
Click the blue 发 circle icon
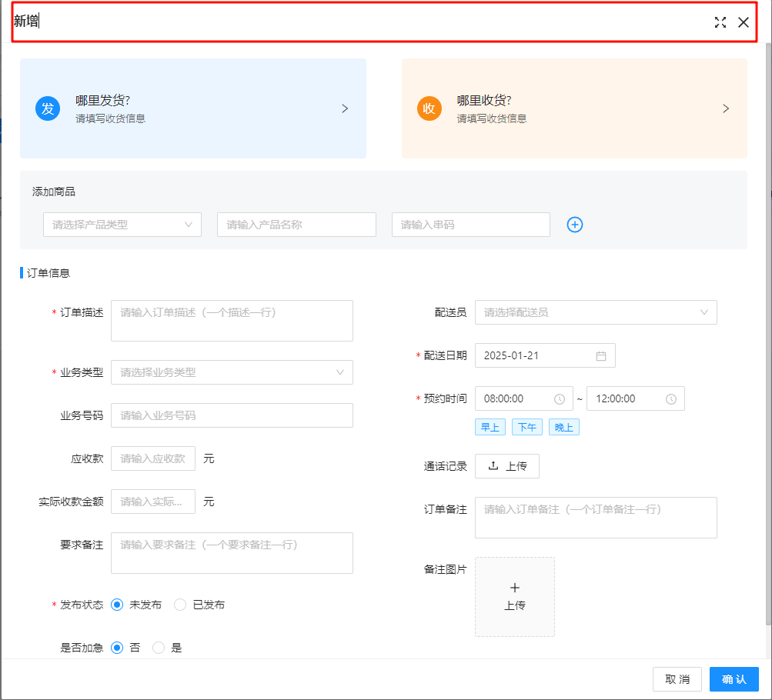tap(48, 108)
